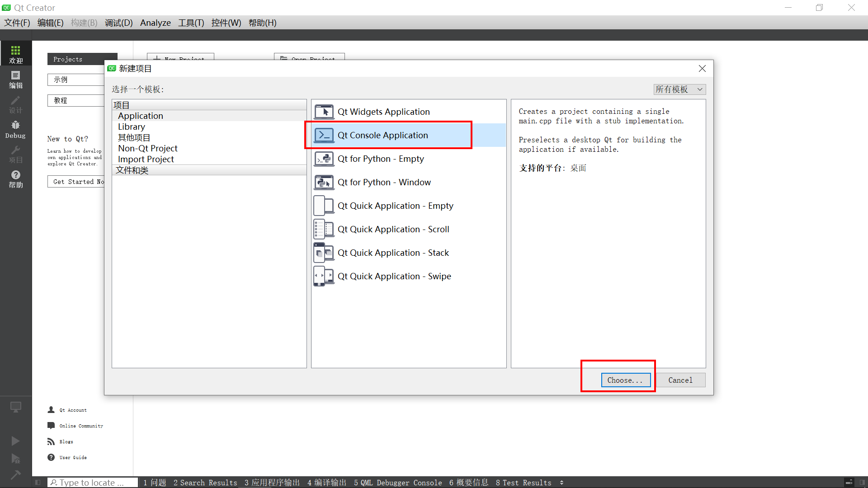The height and width of the screenshot is (488, 868).
Task: Toggle the output pane expander arrows
Action: pos(561,483)
